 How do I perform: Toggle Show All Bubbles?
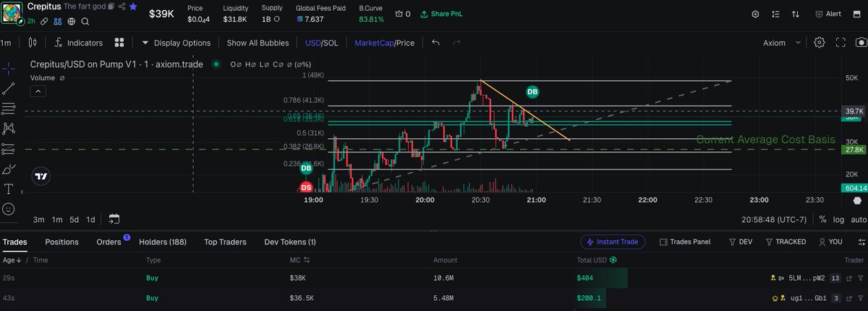[258, 43]
